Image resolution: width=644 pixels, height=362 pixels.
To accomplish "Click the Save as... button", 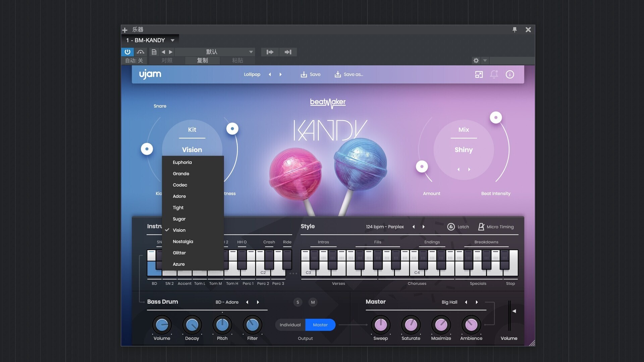I will coord(349,74).
